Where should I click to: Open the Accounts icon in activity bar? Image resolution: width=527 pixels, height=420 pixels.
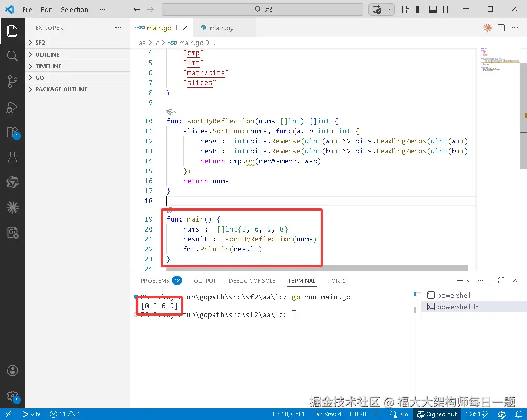[13, 371]
